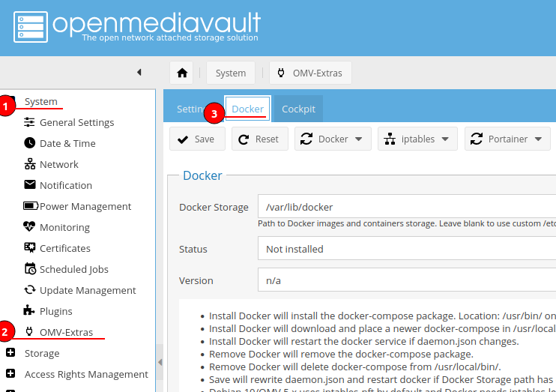Click the Save checkmark icon
Screen dimensions: 556x392
pyautogui.click(x=183, y=139)
